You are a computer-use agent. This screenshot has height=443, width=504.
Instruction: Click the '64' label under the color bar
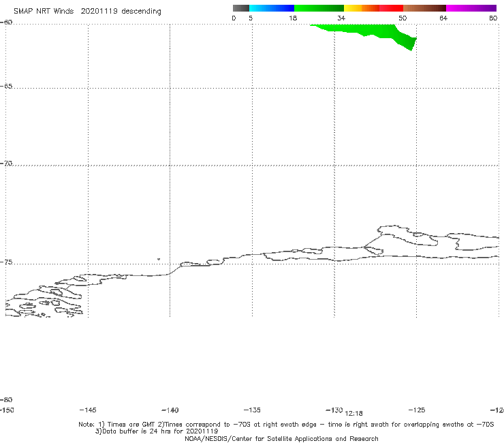point(443,18)
